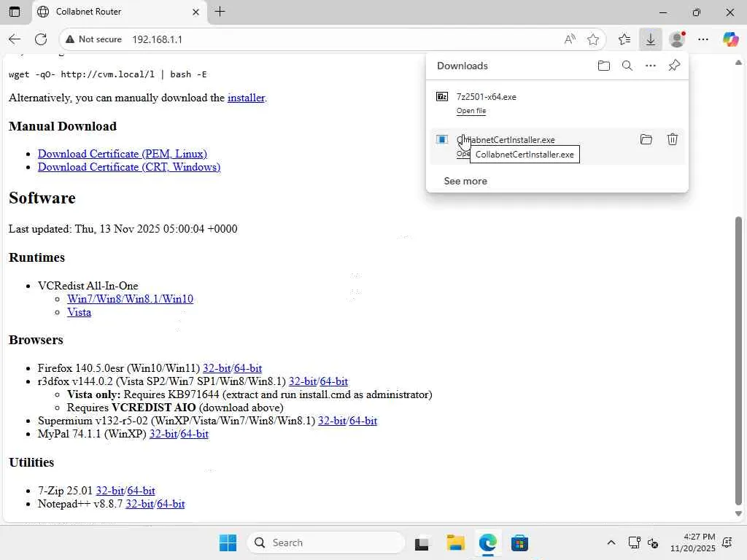Show hidden tray icons chevron

click(611, 542)
